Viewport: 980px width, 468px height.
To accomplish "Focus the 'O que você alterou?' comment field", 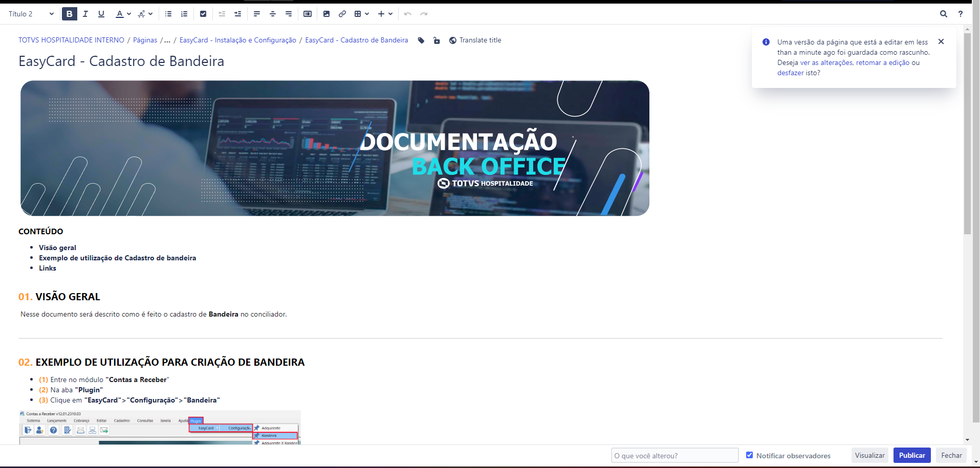I will pyautogui.click(x=674, y=455).
